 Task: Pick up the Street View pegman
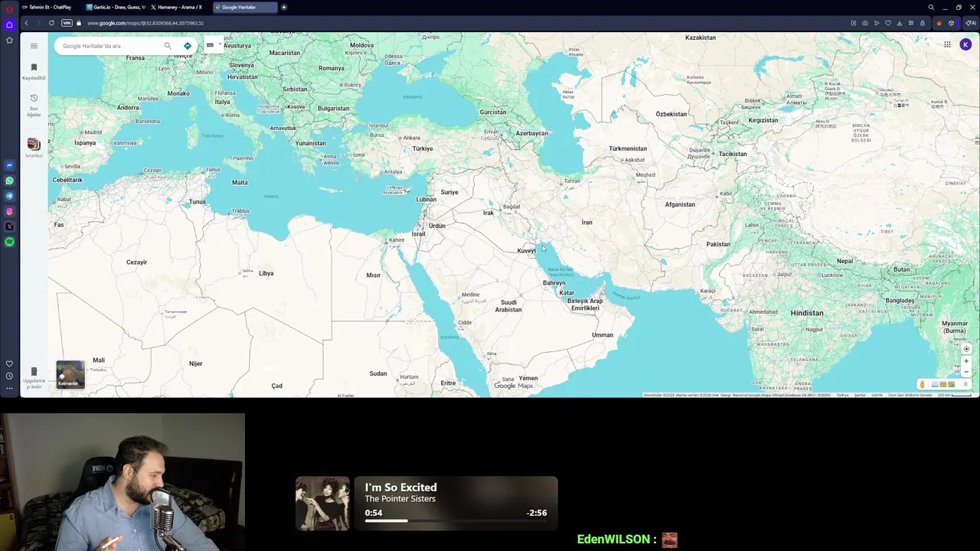click(x=922, y=384)
